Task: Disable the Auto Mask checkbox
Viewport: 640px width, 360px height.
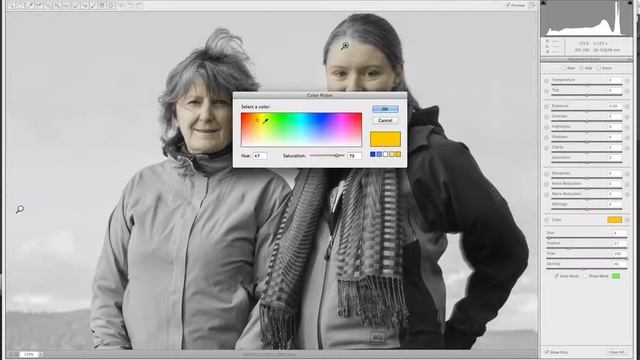Action: pos(556,276)
